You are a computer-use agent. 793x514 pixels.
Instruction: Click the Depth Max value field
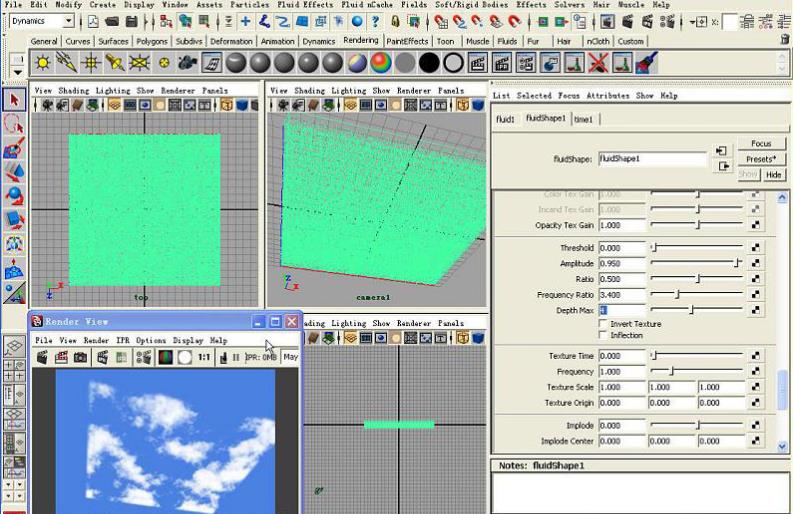pos(622,310)
